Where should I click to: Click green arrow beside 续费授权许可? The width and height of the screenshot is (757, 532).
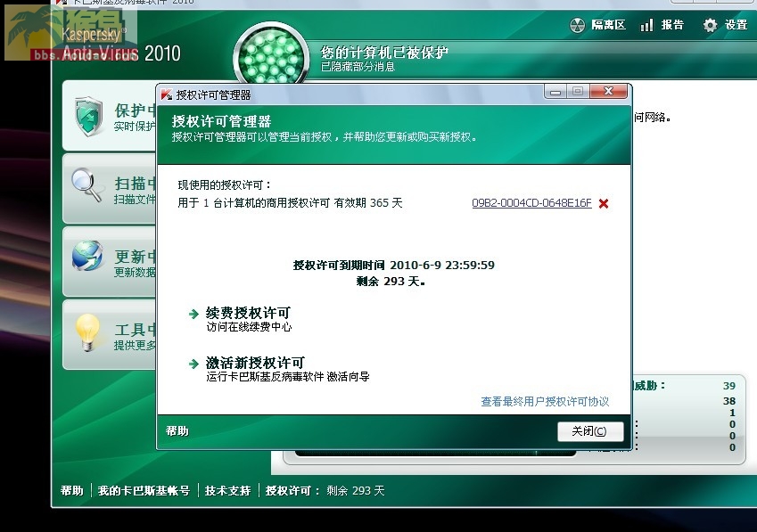pos(193,314)
